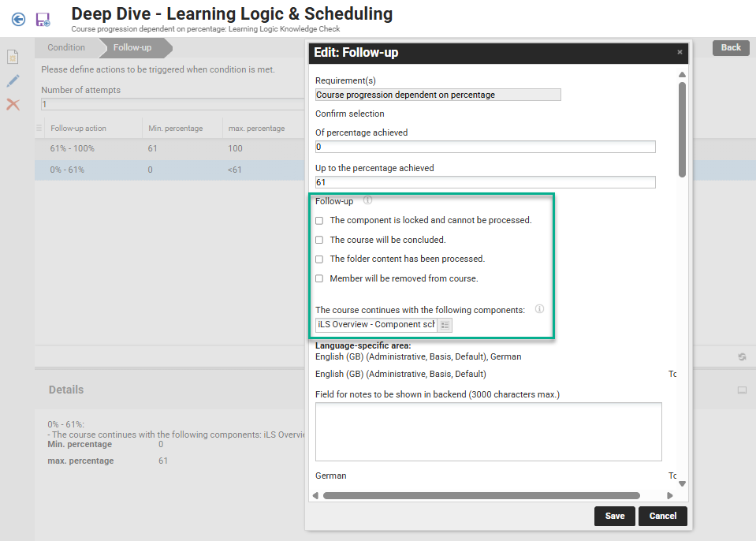The image size is (756, 541).
Task: Check 'The course will be concluded'
Action: [x=319, y=240]
